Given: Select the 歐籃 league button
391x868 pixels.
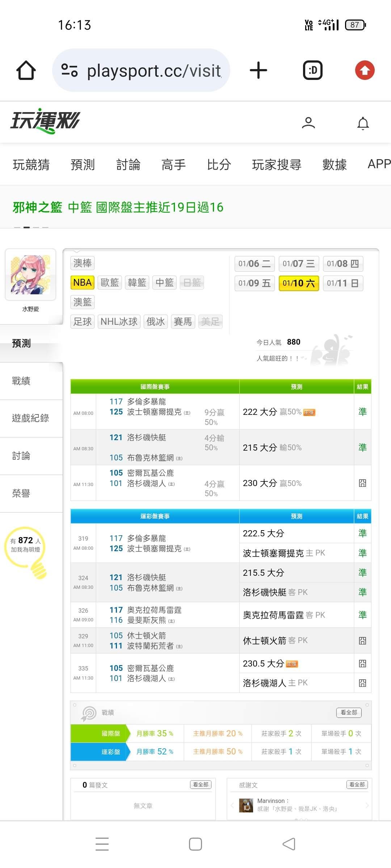Looking at the screenshot, I should 110,282.
